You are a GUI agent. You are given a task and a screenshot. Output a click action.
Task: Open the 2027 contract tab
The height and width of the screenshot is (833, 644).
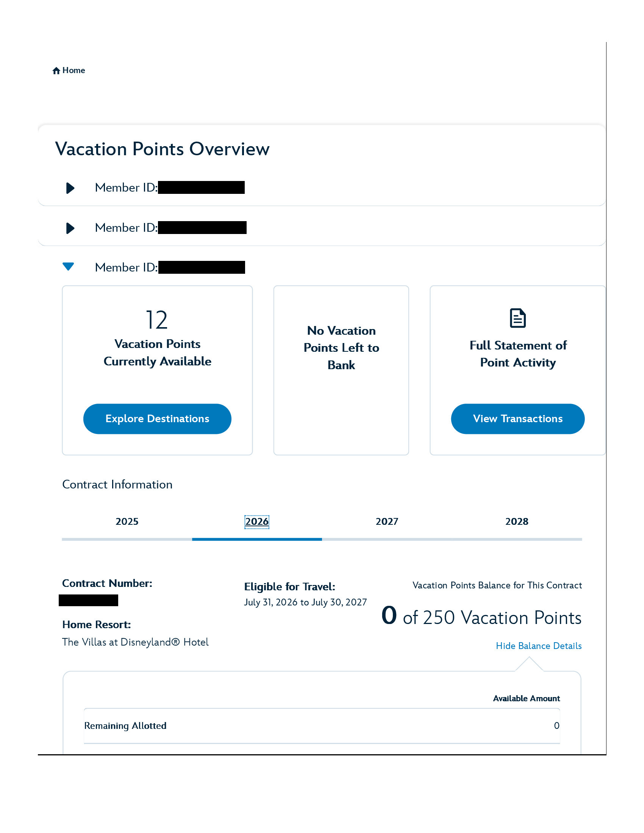click(387, 521)
